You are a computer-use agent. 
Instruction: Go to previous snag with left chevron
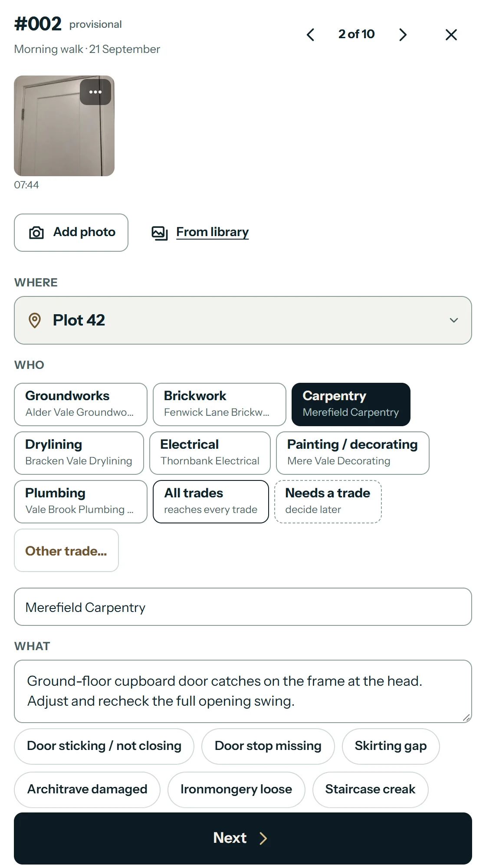(x=310, y=35)
